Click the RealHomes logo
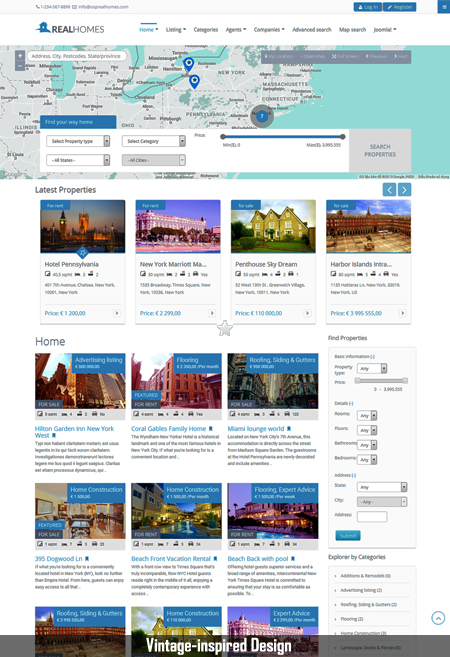 (x=70, y=28)
